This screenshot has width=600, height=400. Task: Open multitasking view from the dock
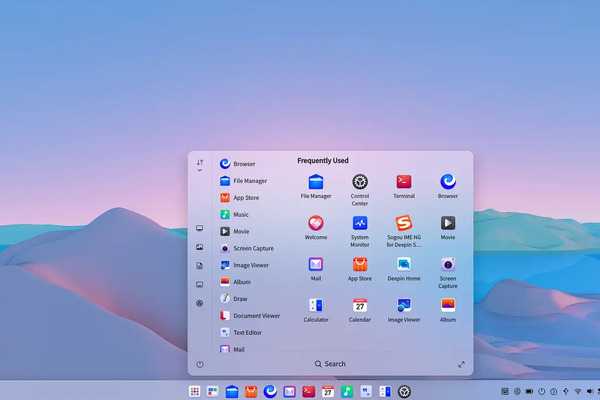coord(213,391)
